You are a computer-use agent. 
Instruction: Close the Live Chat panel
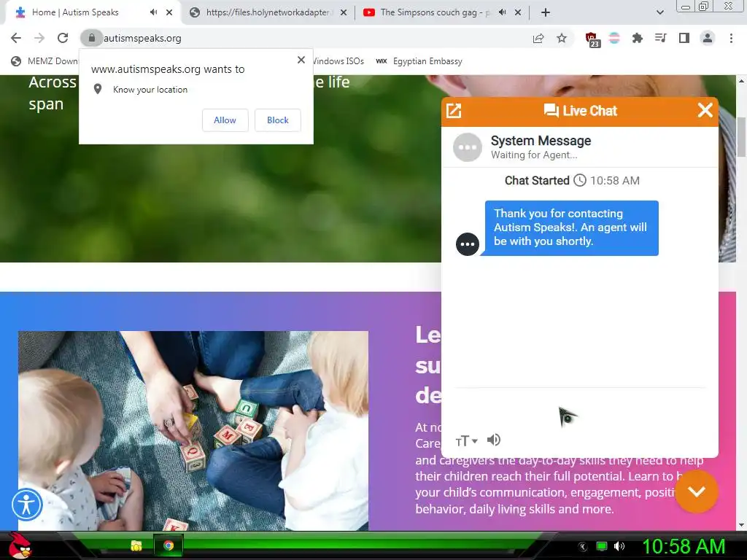[705, 111]
